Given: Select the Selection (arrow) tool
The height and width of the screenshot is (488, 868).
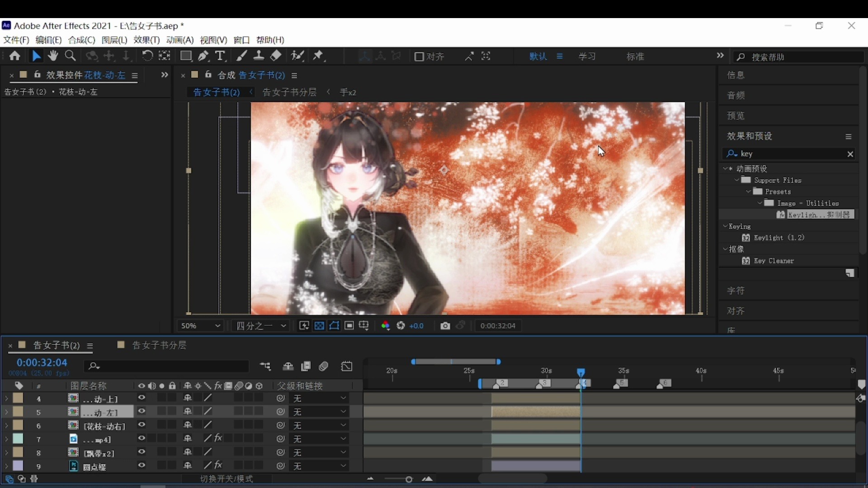Looking at the screenshot, I should click(36, 56).
